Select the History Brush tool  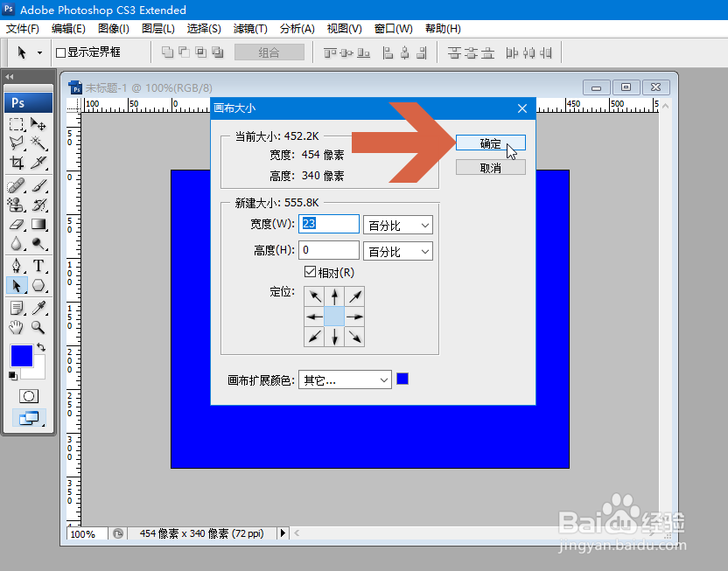point(38,205)
